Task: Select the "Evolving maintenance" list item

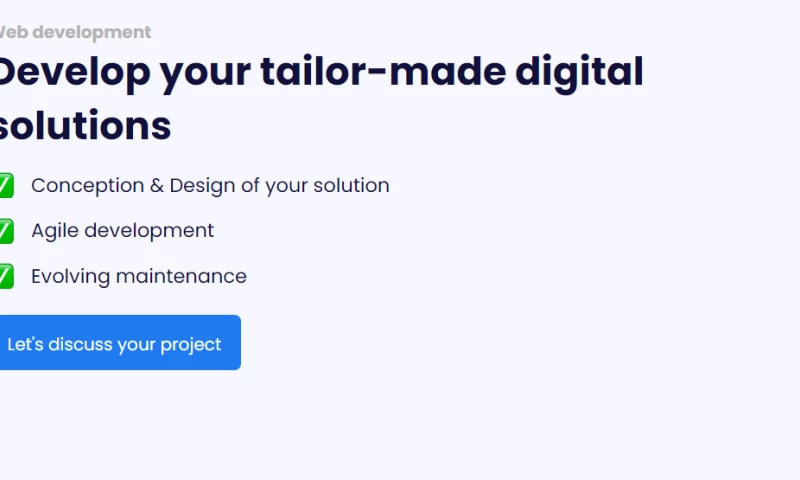Action: click(138, 276)
